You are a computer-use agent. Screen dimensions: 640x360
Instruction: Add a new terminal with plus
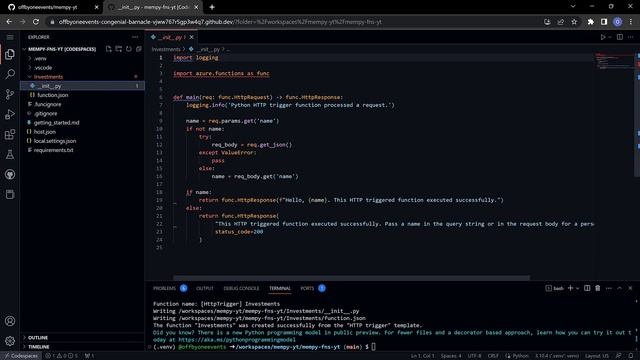tap(571, 288)
